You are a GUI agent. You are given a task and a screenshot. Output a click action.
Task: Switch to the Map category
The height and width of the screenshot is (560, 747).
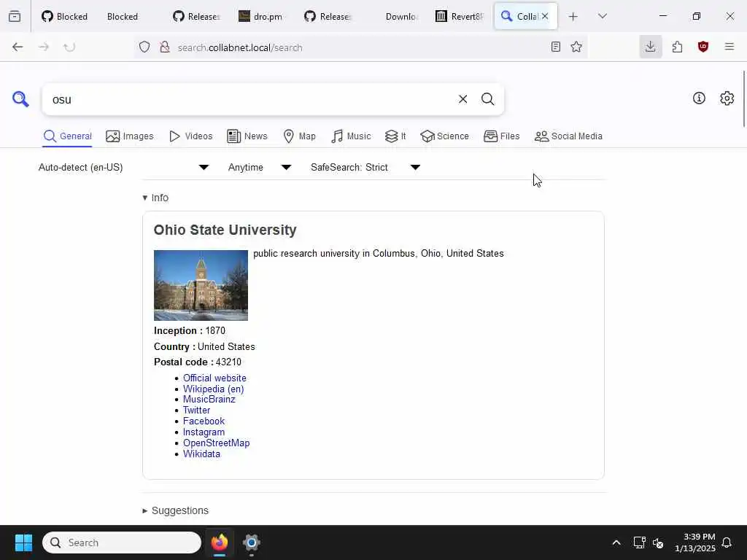tap(300, 136)
